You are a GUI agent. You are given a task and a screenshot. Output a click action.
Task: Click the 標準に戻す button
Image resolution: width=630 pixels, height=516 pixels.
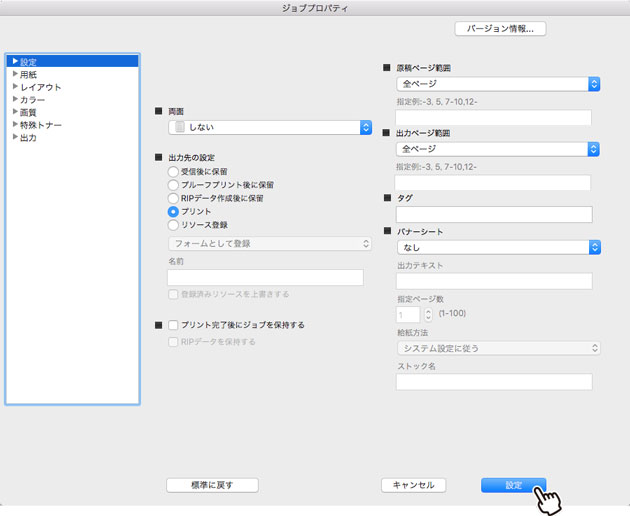pos(212,485)
